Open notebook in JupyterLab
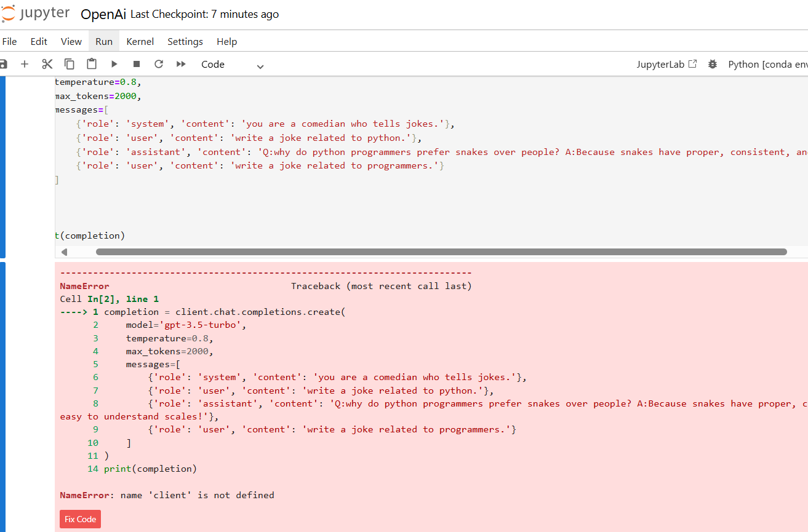The height and width of the screenshot is (532, 808). tap(666, 64)
